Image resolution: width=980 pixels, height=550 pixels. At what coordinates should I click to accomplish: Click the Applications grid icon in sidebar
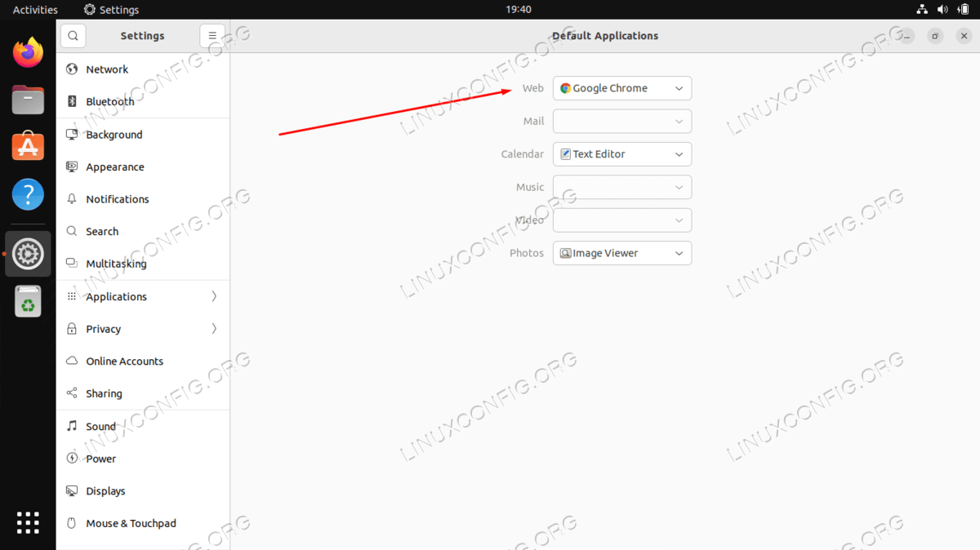pos(72,296)
